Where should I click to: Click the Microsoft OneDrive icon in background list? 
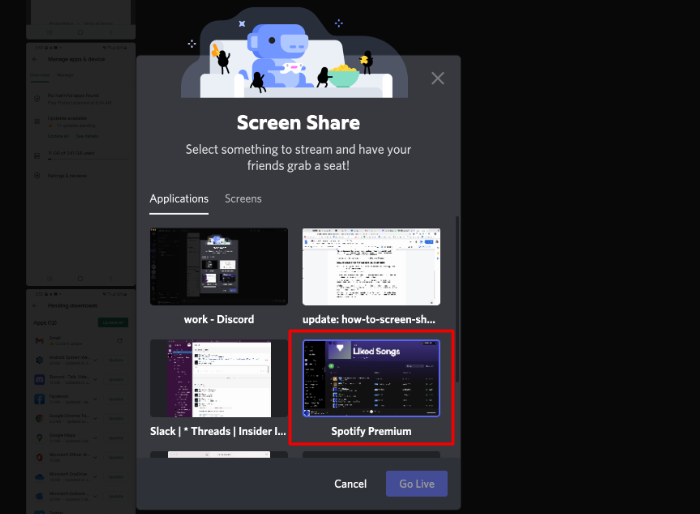coord(39,477)
